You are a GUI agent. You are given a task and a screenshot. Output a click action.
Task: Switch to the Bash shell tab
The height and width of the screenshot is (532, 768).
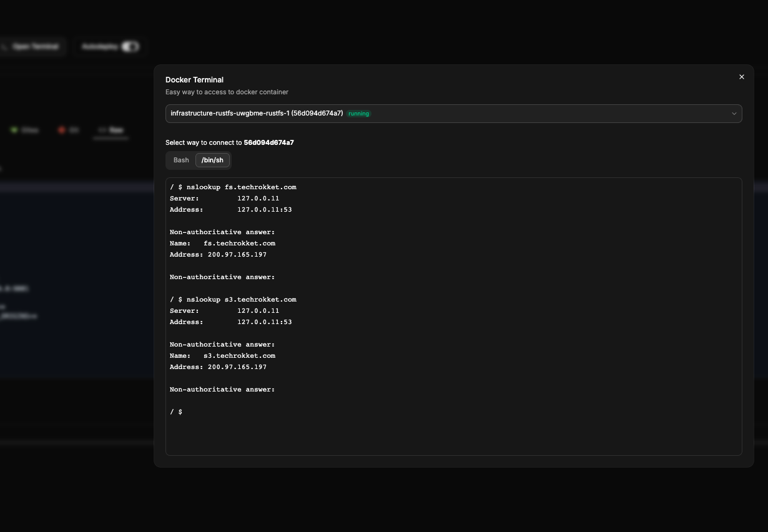[x=181, y=160]
